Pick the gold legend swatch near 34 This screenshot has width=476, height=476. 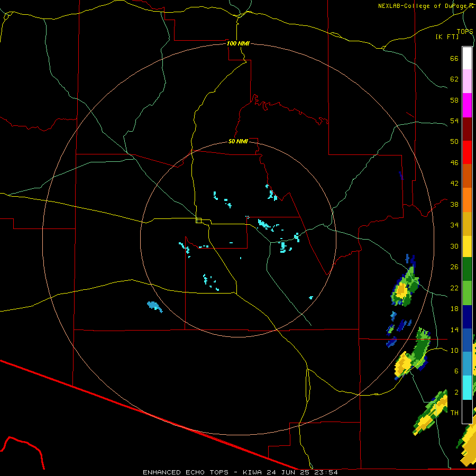click(467, 224)
